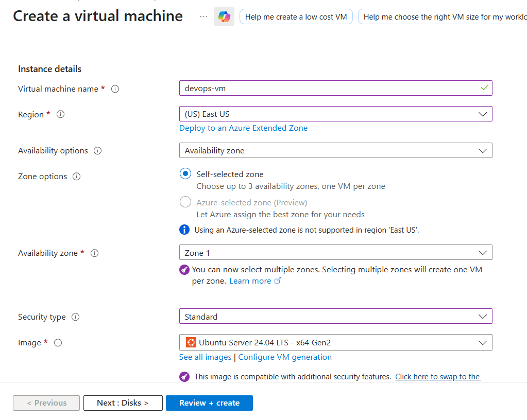Open the See all images link
527x420 pixels.
[205, 357]
